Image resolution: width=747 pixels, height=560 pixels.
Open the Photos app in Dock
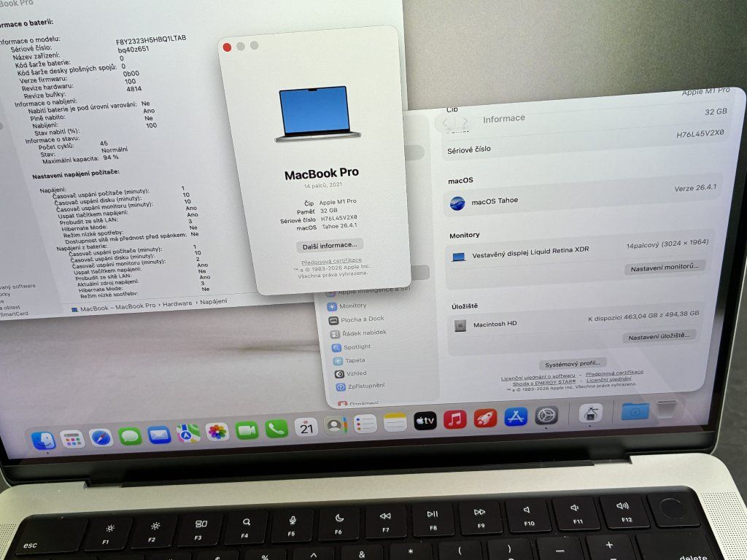[x=217, y=432]
